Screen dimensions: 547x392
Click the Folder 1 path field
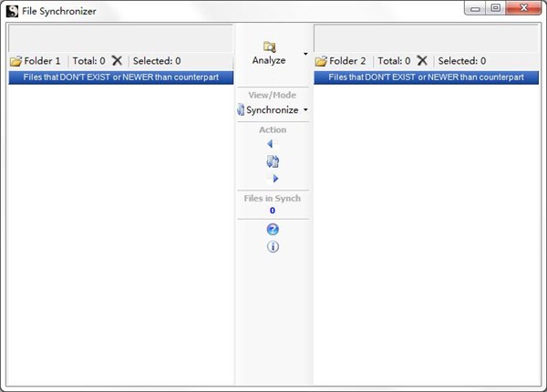coord(120,38)
